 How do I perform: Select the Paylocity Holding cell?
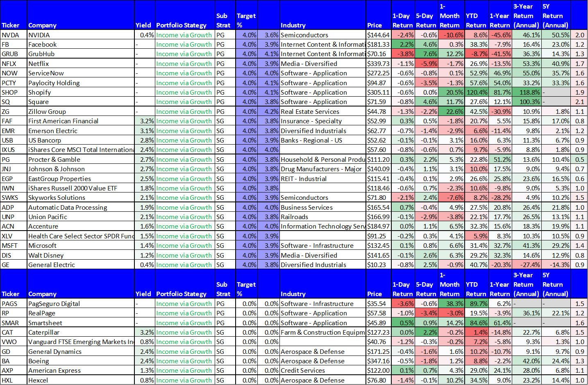81,83
